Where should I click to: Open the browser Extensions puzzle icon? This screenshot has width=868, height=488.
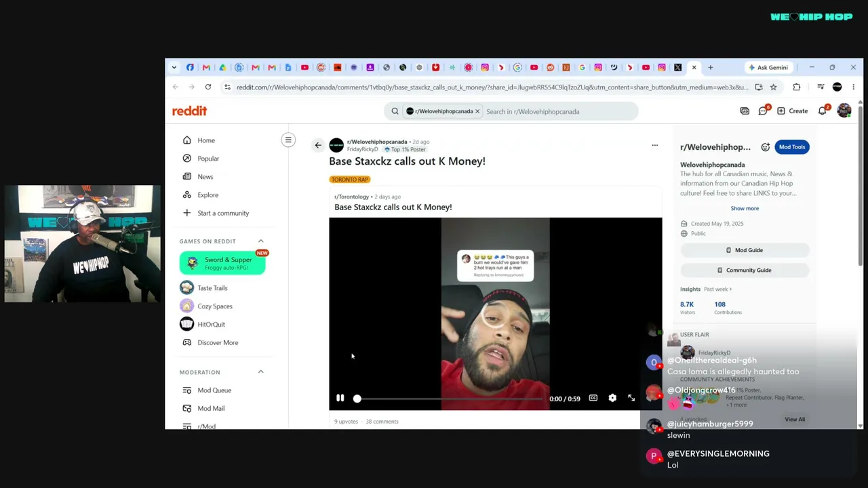click(797, 87)
